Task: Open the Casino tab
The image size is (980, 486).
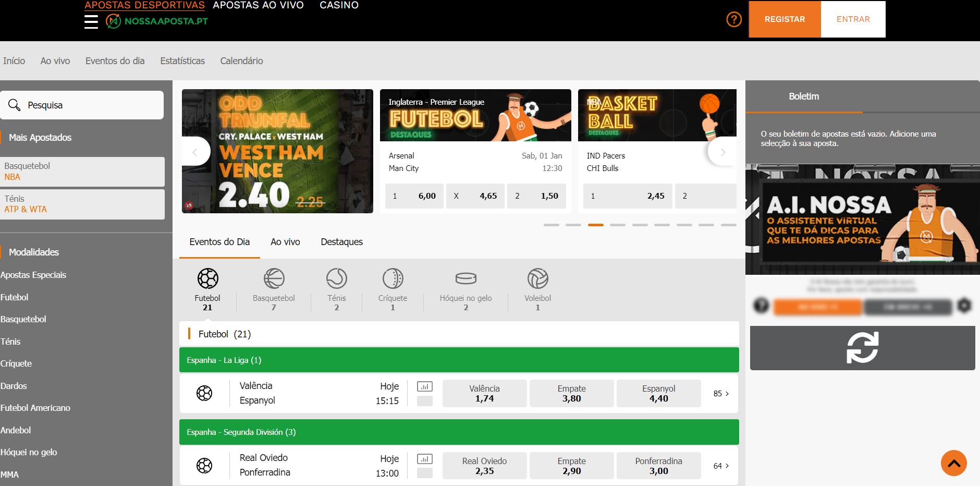Action: tap(339, 5)
